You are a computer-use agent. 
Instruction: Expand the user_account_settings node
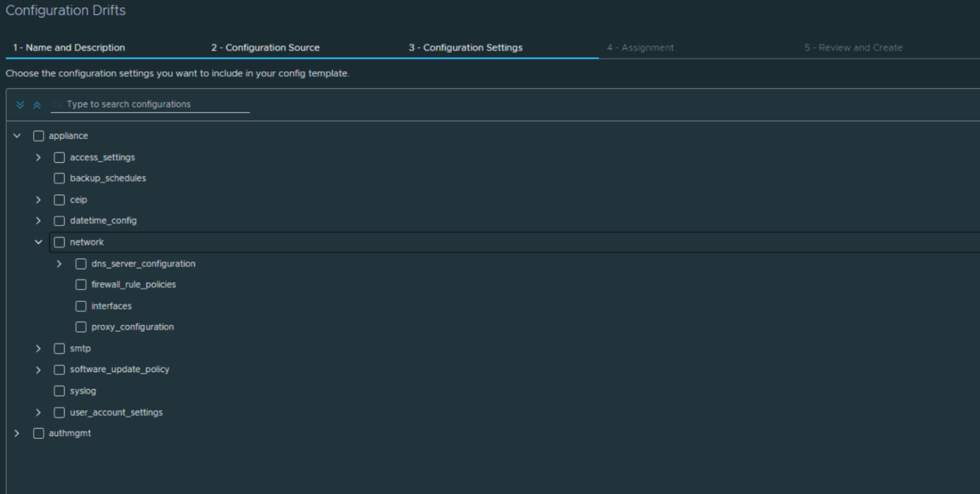[x=38, y=412]
